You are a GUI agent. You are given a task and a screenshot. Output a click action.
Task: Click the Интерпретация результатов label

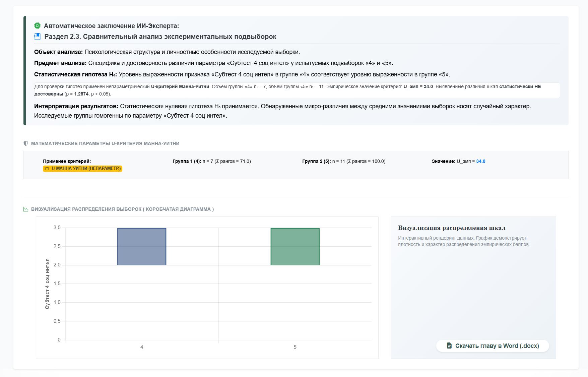[76, 106]
